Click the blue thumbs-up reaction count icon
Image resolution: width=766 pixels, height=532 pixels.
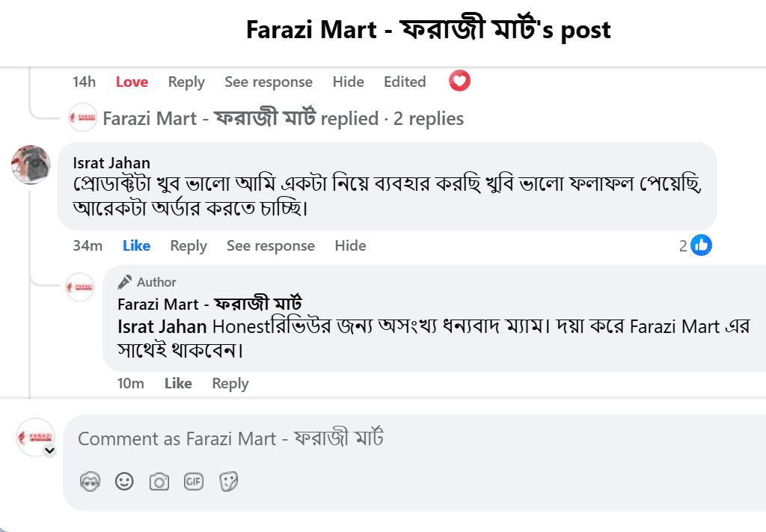click(x=701, y=245)
